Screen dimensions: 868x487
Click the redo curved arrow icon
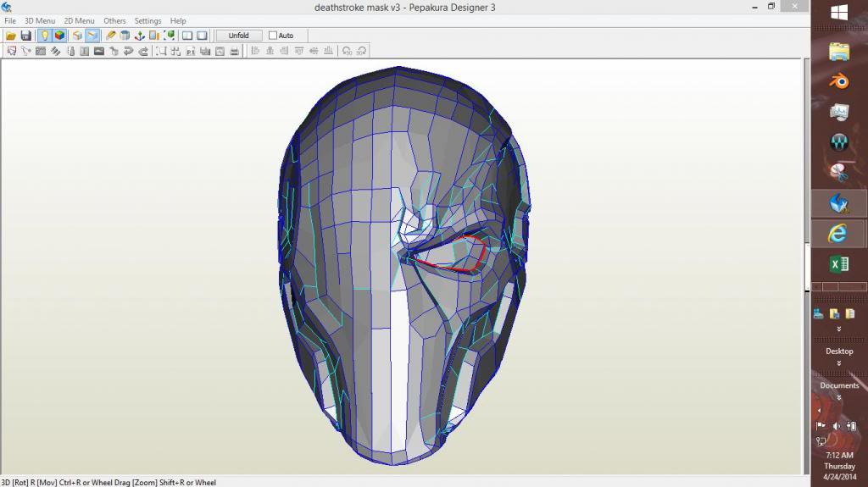click(142, 51)
